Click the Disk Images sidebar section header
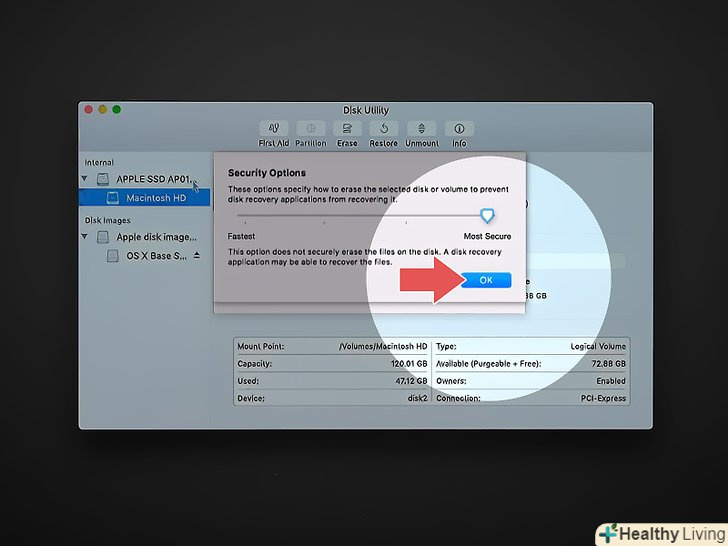Viewport: 728px width, 546px height. tap(107, 221)
